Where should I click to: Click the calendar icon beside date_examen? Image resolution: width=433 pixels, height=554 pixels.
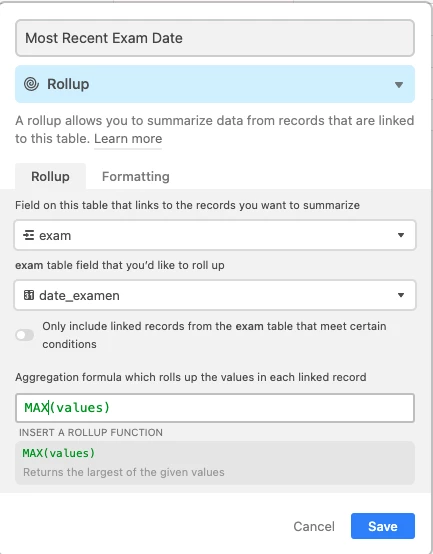tap(29, 295)
